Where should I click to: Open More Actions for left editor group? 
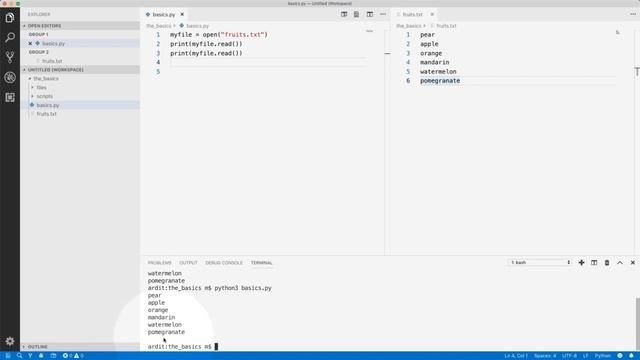click(x=383, y=14)
